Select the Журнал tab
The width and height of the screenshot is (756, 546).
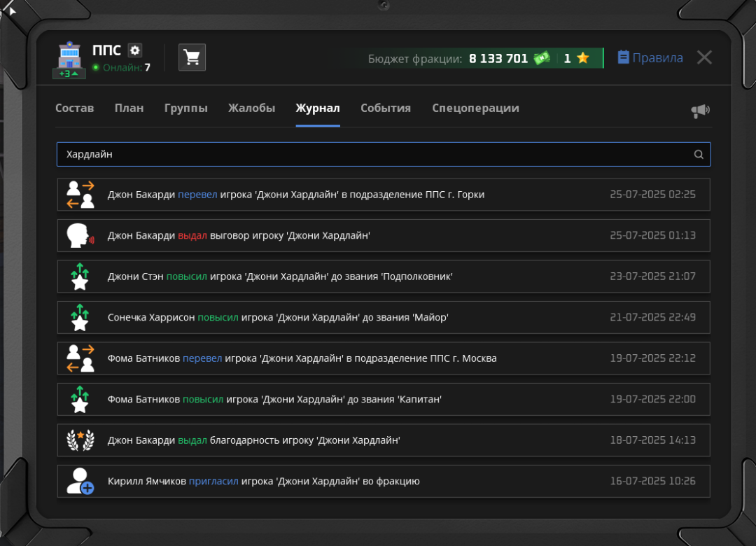(x=318, y=108)
